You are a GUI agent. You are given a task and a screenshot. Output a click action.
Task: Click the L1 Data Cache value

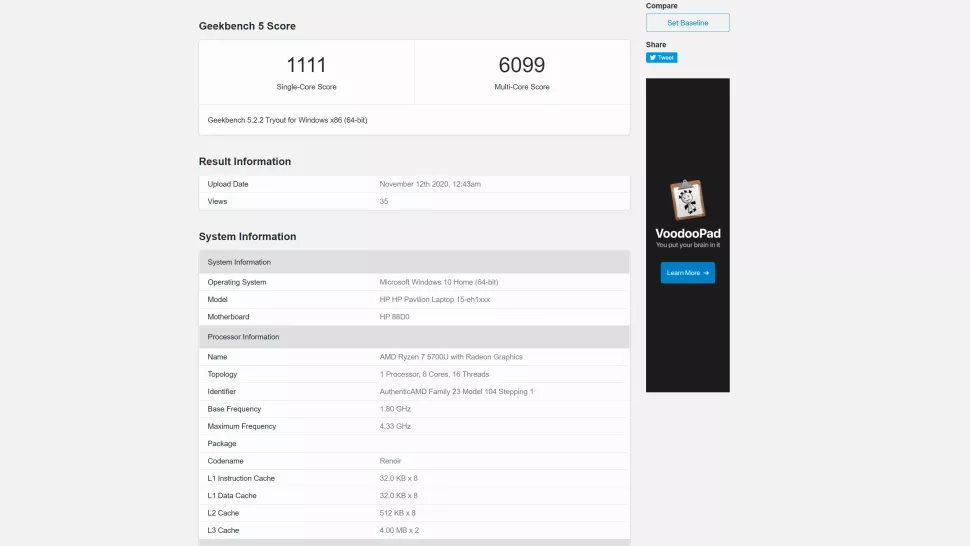[398, 495]
